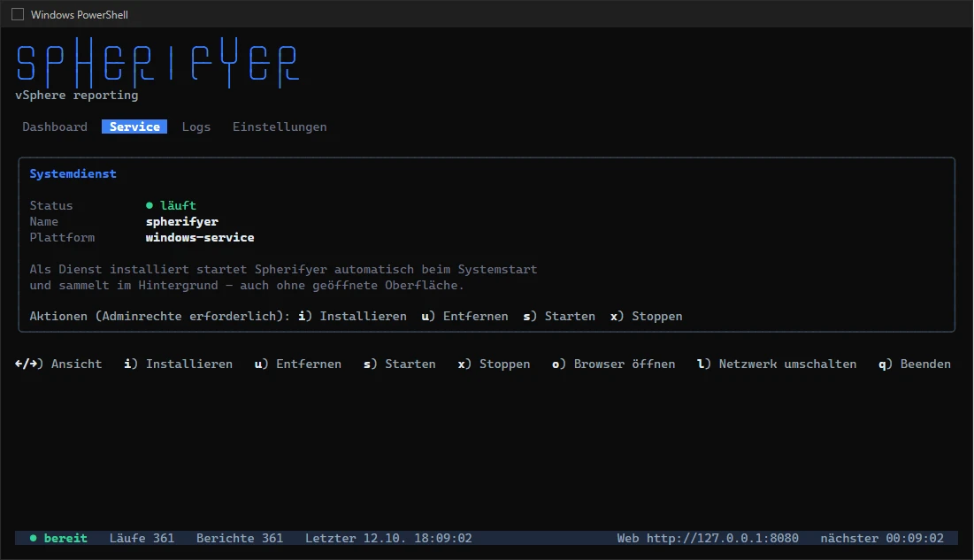The width and height of the screenshot is (974, 560).
Task: Click the Status label in Systemdienst
Action: click(x=51, y=205)
